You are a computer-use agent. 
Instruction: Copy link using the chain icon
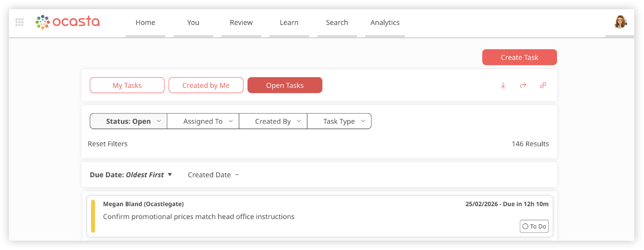coord(543,85)
